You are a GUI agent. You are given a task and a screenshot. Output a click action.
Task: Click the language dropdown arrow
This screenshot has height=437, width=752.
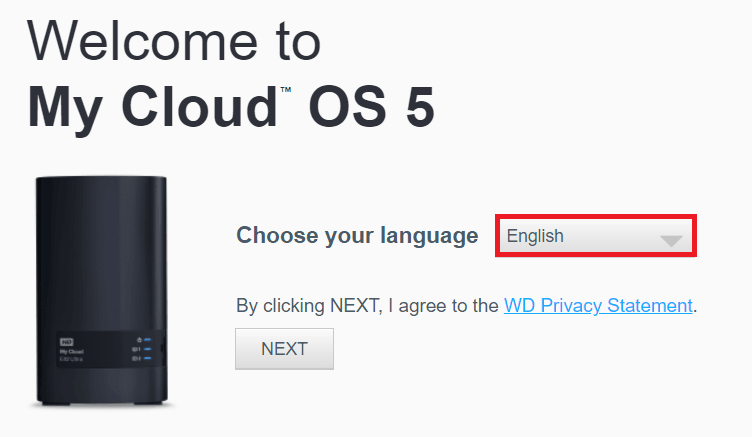point(671,240)
